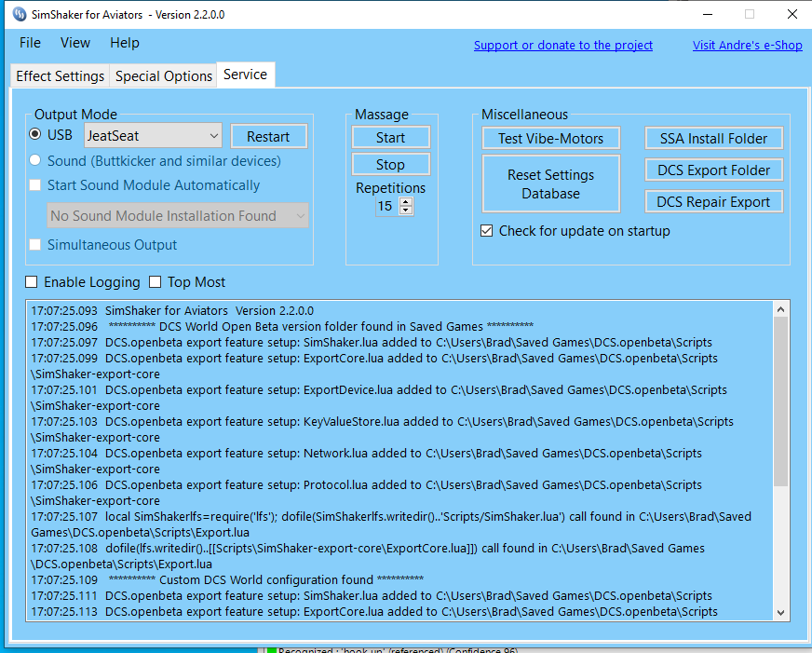Toggle the Top Most checkbox
This screenshot has width=812, height=653.
[155, 281]
